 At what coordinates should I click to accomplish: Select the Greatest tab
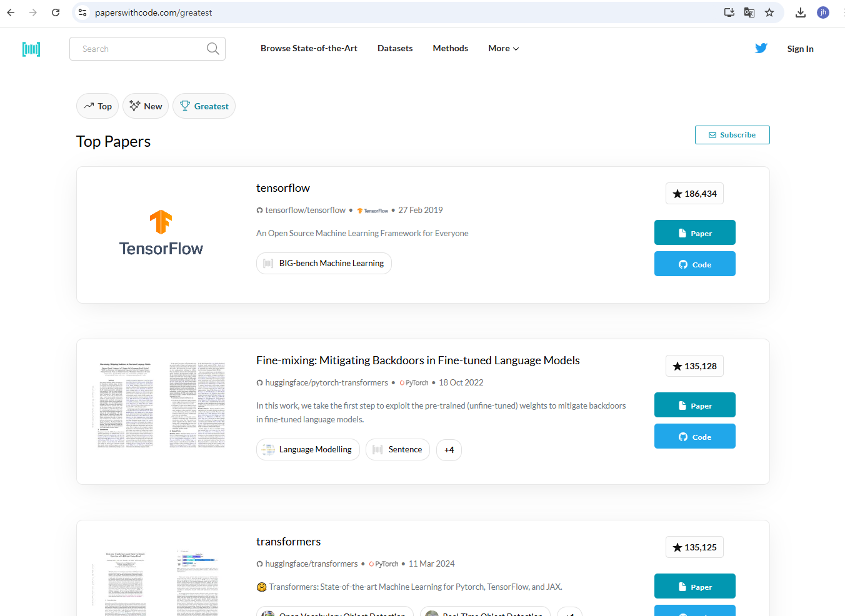tap(204, 106)
